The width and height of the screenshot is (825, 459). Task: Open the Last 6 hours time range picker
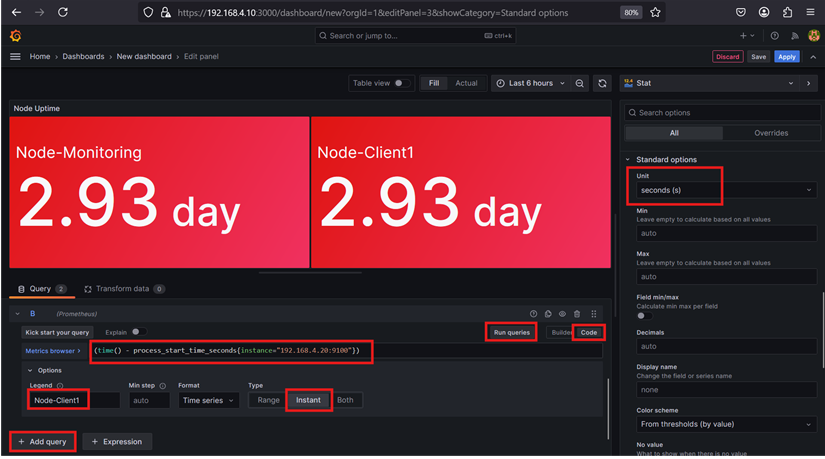point(530,83)
